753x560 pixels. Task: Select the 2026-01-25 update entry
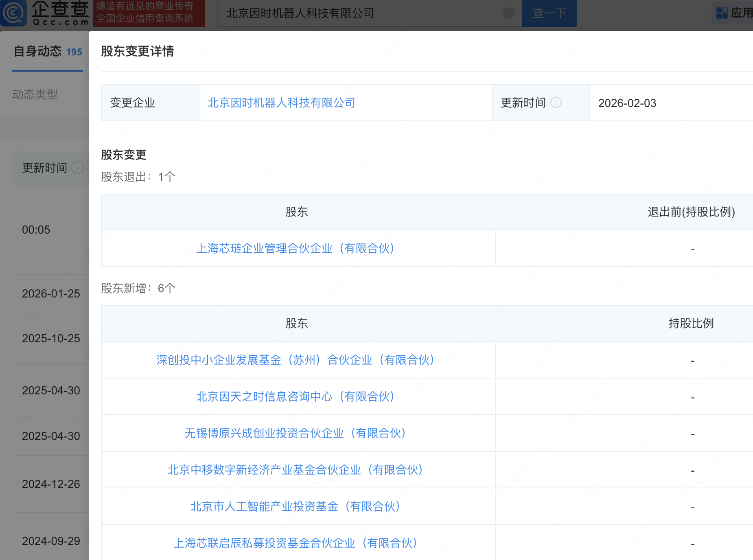tap(51, 293)
